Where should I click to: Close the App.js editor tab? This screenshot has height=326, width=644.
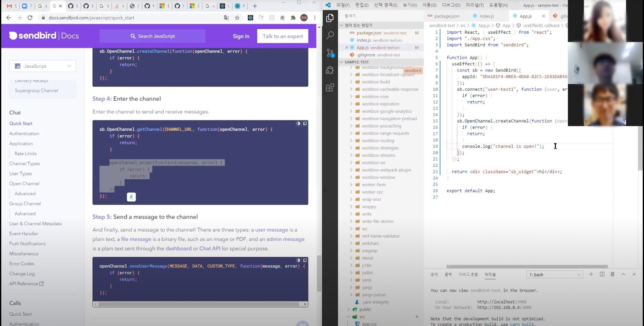543,16
